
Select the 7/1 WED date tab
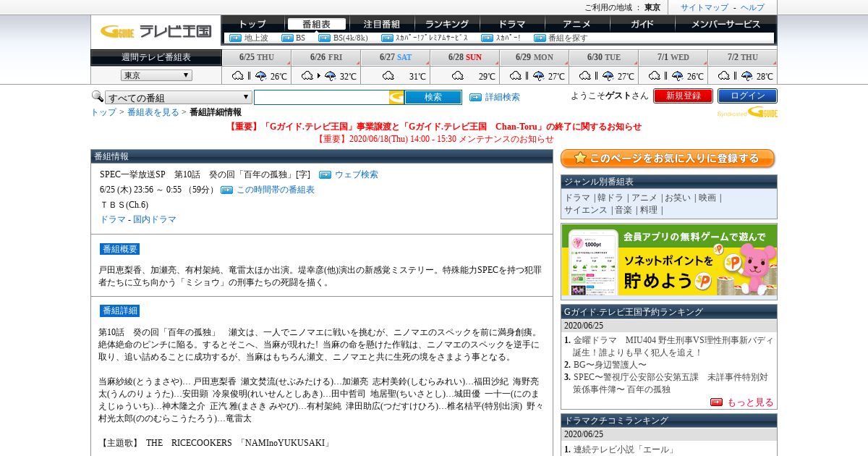673,57
